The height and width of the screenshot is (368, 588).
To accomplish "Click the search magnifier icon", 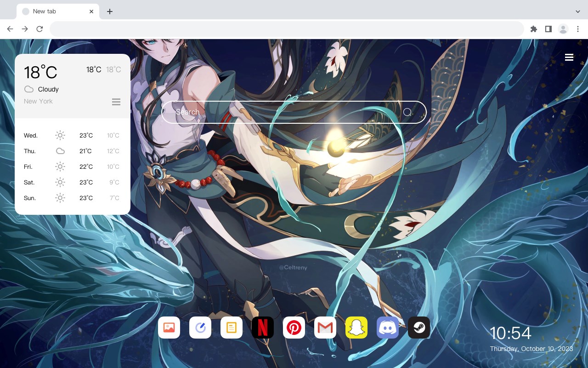I will pos(407,112).
